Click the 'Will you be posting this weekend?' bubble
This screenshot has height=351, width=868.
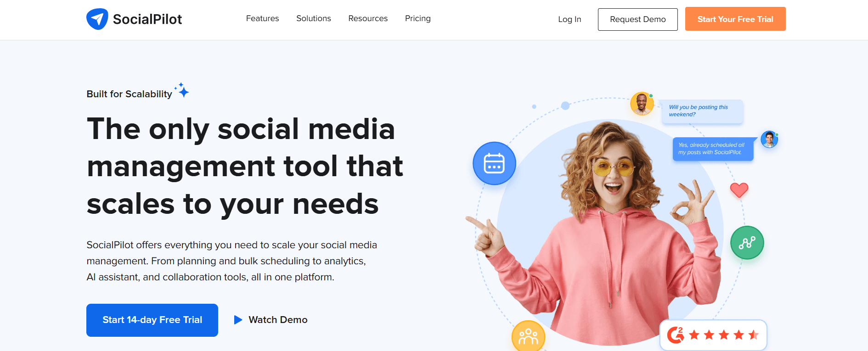702,111
